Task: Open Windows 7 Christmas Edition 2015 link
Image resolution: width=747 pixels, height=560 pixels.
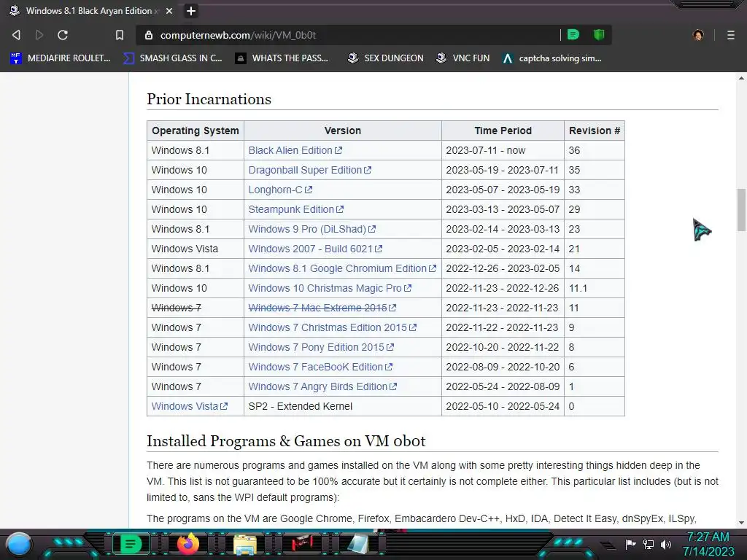Action: [x=332, y=327]
